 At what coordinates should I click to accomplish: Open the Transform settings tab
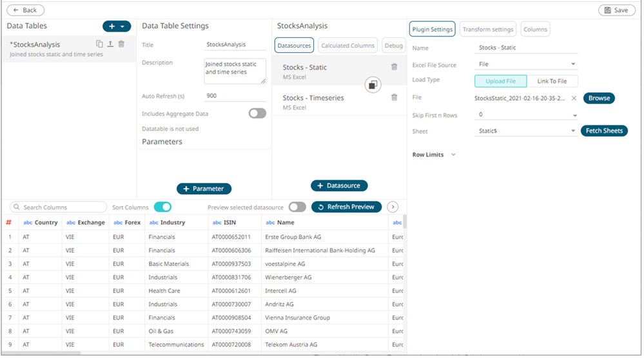pyautogui.click(x=488, y=29)
